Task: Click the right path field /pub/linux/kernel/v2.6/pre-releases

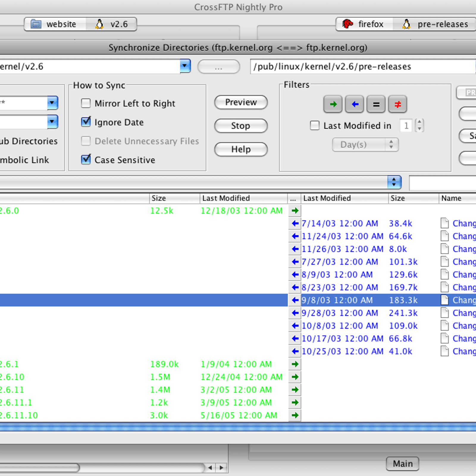Action: (x=363, y=66)
